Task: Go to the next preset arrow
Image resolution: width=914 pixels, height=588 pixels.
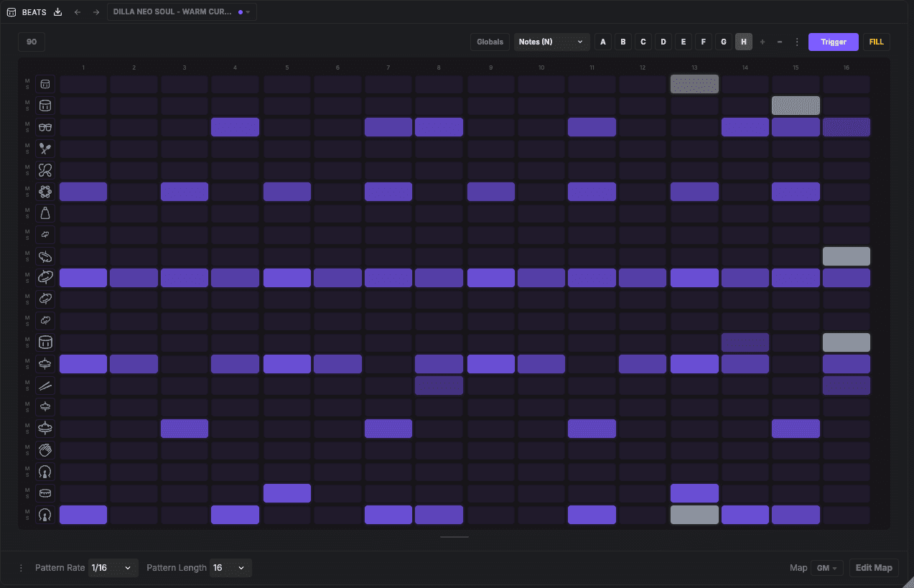Action: [x=96, y=12]
